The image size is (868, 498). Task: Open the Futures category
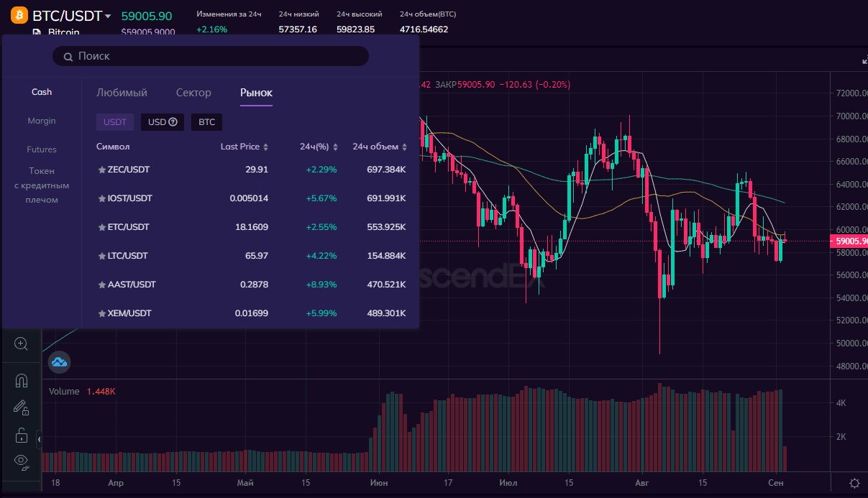[x=42, y=149]
